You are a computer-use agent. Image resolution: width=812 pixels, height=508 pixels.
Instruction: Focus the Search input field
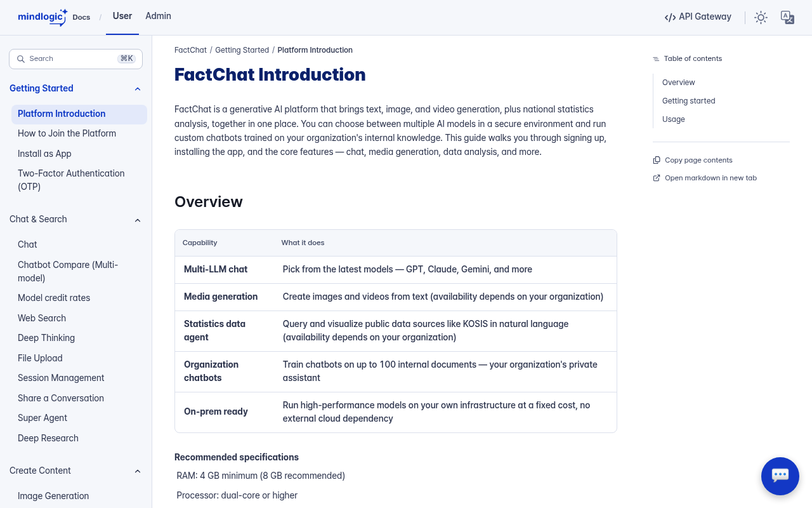point(75,59)
